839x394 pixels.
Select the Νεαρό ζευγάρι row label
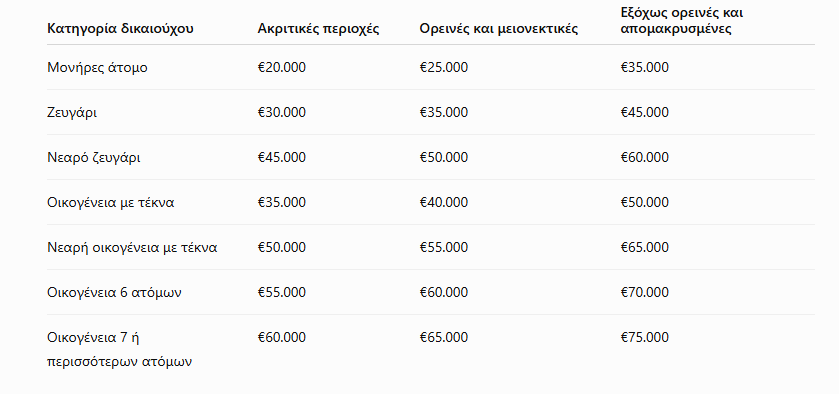pyautogui.click(x=94, y=157)
